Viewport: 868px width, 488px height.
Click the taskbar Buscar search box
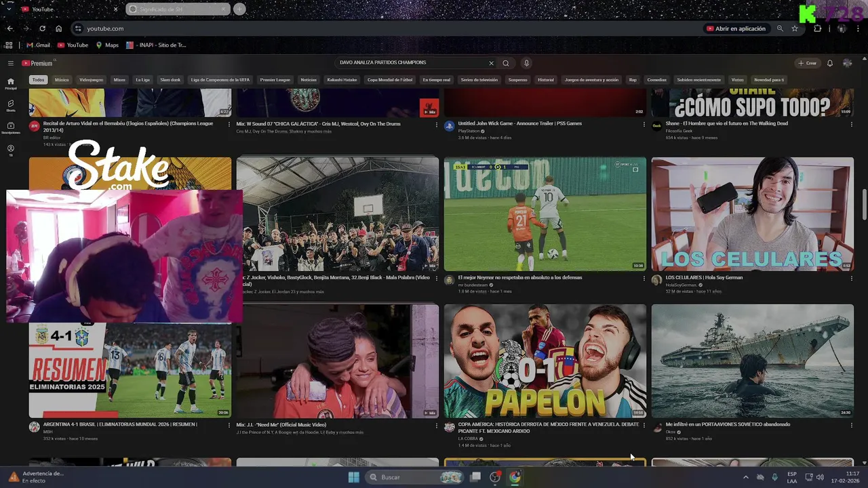click(414, 477)
